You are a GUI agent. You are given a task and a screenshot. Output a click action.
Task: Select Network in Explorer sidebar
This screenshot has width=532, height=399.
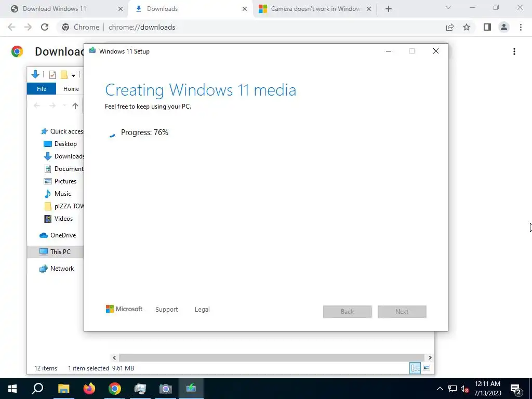point(57,269)
